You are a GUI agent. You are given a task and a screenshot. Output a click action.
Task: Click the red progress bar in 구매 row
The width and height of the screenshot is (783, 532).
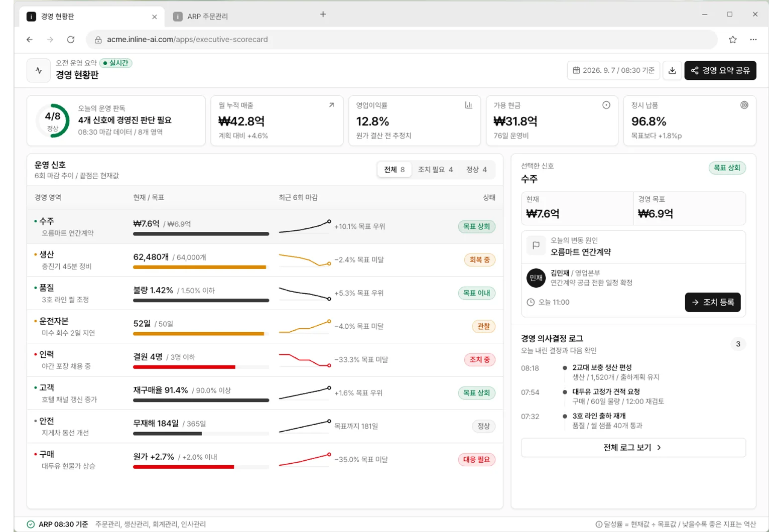pyautogui.click(x=184, y=467)
